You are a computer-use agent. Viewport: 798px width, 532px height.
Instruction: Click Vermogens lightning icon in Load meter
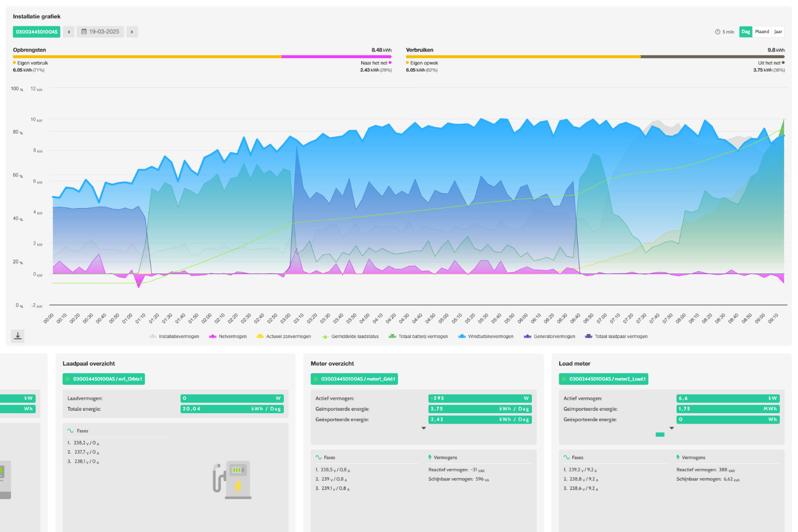click(678, 458)
